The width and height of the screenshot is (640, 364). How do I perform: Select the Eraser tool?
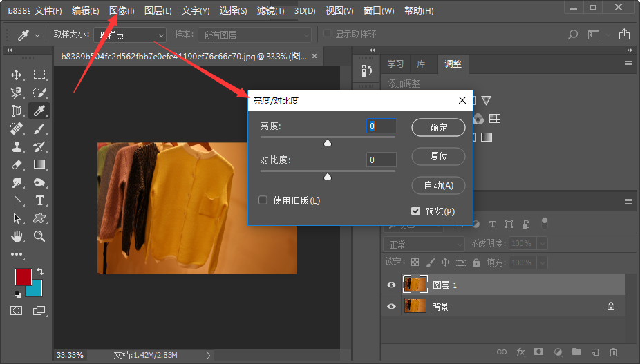(17, 164)
